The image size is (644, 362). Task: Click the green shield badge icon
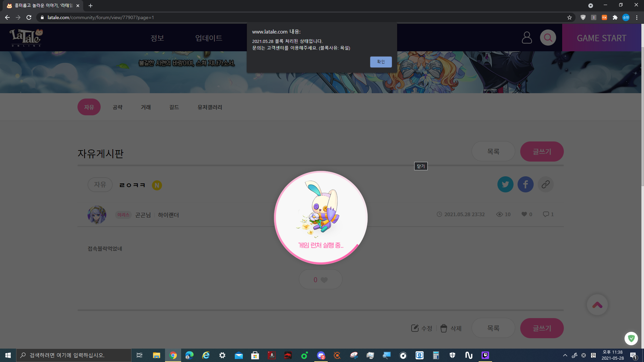[x=631, y=338]
